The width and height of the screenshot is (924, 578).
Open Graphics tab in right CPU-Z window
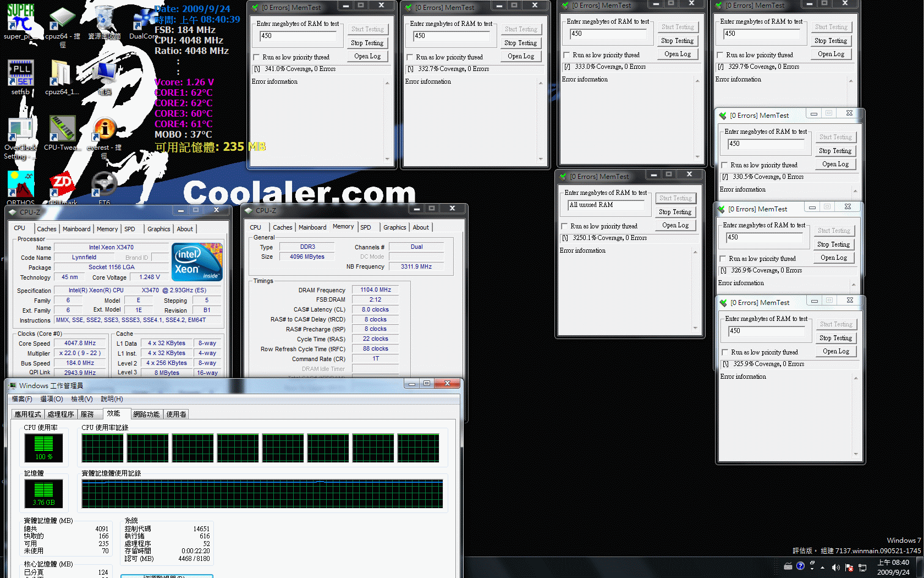394,227
